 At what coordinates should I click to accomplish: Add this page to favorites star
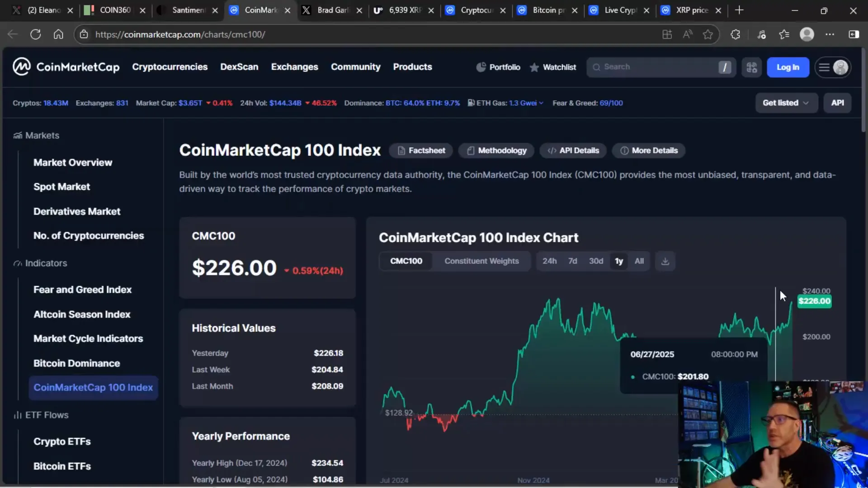click(x=708, y=34)
